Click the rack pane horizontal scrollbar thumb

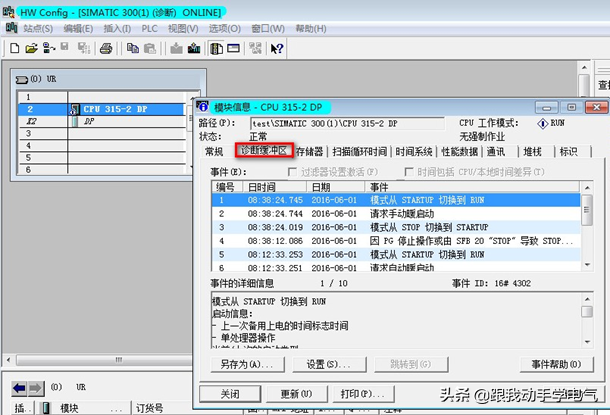pyautogui.click(x=103, y=360)
